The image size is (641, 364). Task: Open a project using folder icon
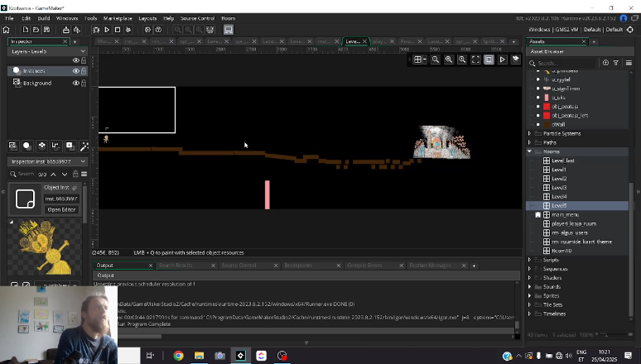pos(36,30)
